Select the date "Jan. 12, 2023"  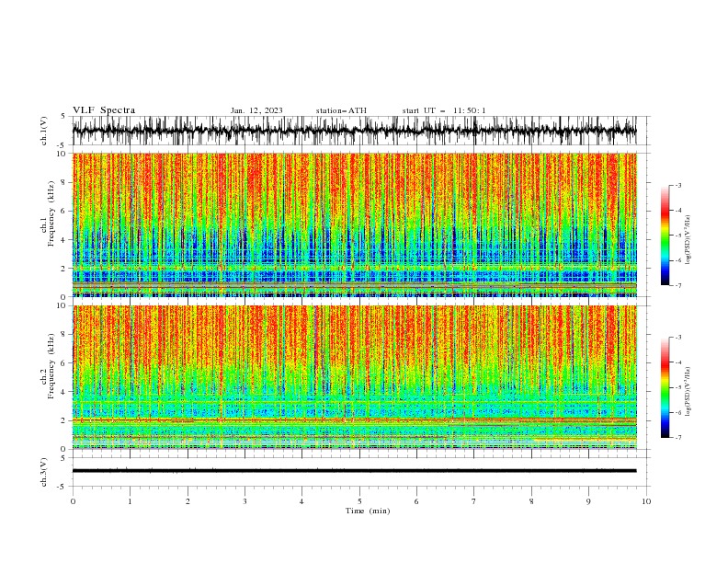click(x=256, y=110)
